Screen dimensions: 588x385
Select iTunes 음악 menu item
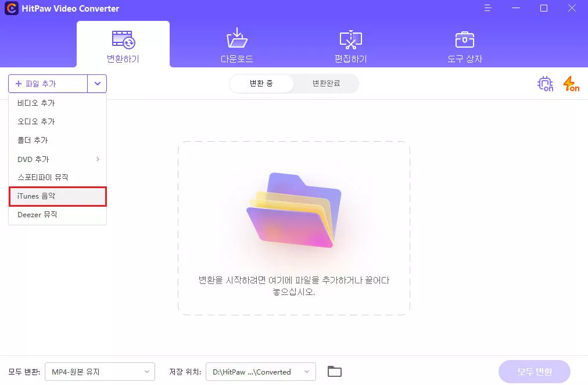(x=58, y=196)
